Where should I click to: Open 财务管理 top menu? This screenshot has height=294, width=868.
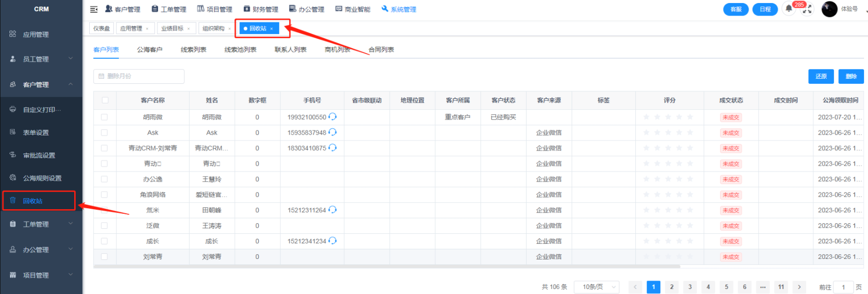tap(261, 9)
